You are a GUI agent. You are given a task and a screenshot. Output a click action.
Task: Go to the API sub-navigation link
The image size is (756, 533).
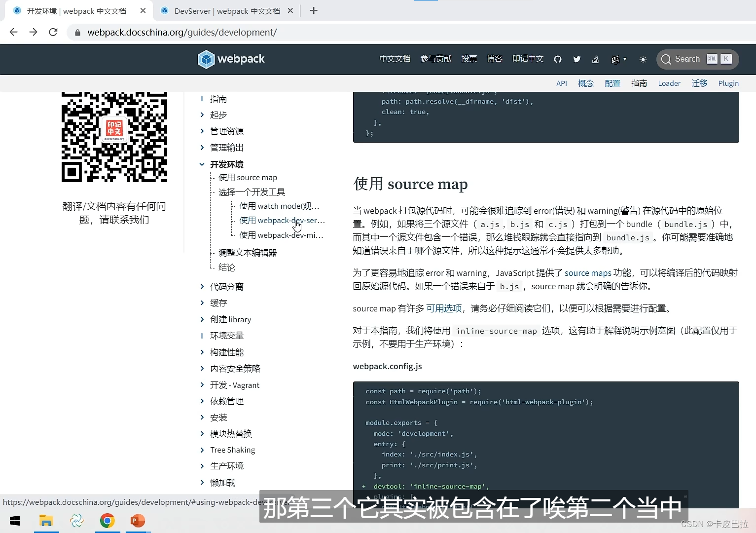pos(562,83)
